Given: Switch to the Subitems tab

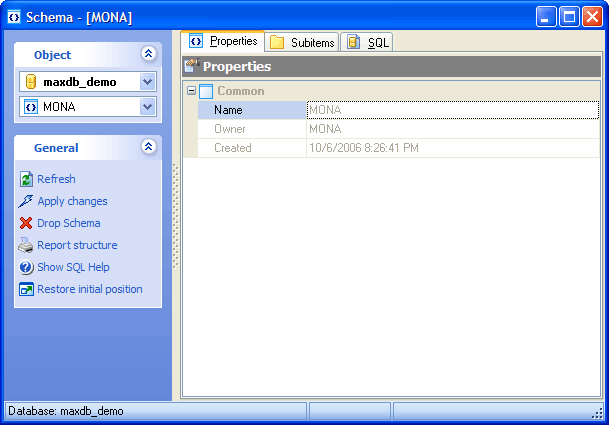Looking at the screenshot, I should 301,42.
